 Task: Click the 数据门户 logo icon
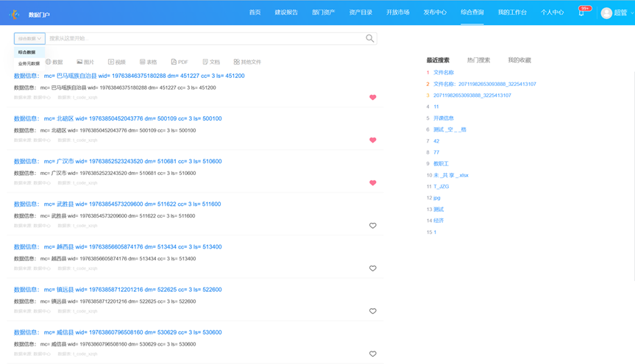click(15, 15)
